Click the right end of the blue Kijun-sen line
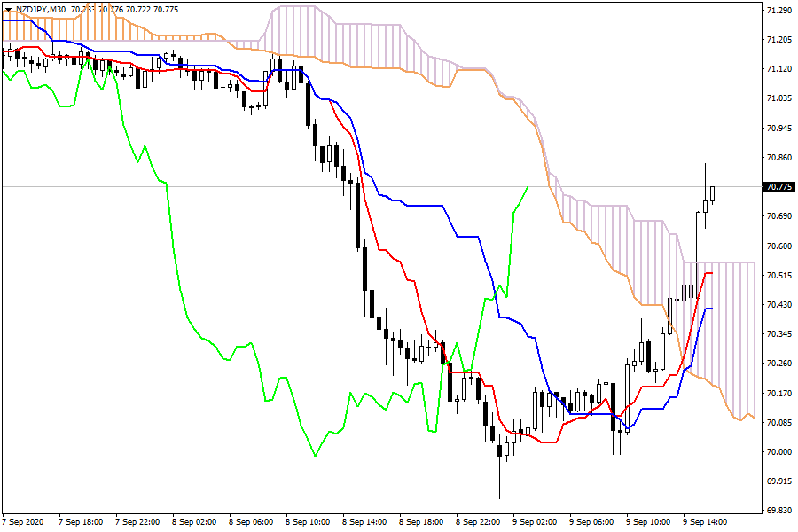 coord(711,309)
